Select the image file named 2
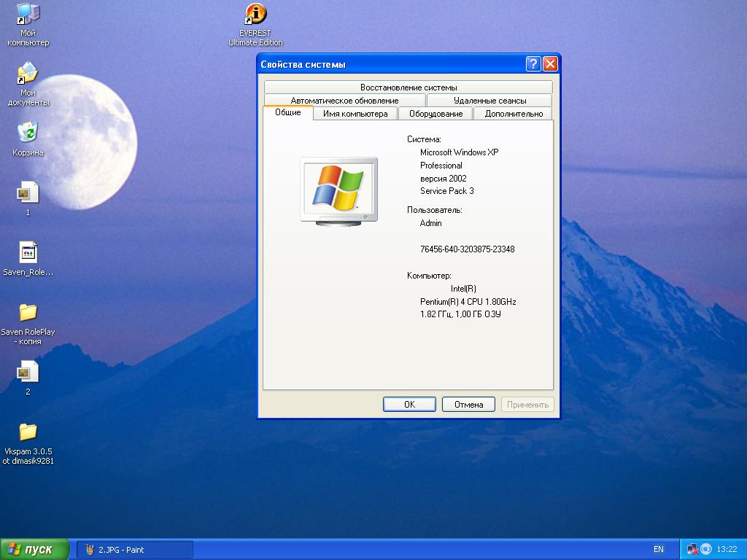This screenshot has height=560, width=747. pyautogui.click(x=28, y=373)
